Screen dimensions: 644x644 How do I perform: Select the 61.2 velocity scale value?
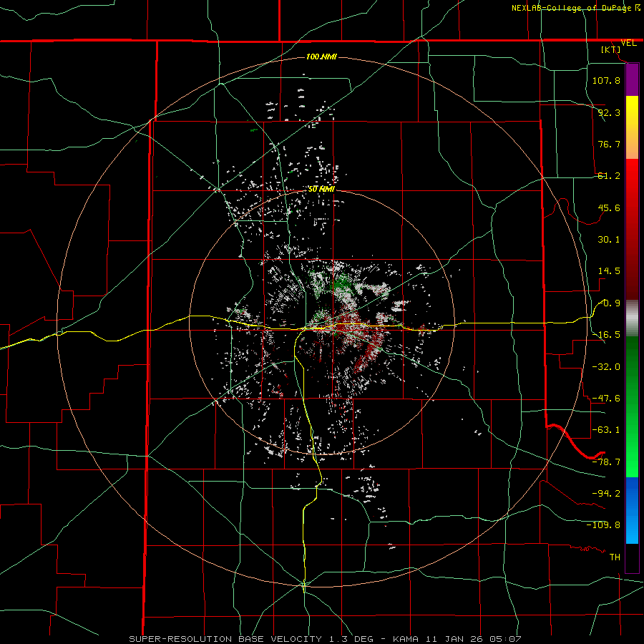pos(609,176)
